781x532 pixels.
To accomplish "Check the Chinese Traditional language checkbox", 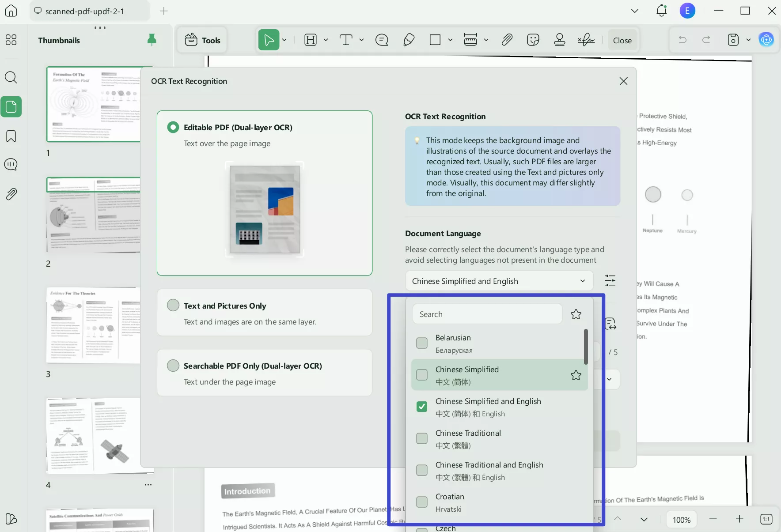I will pos(422,438).
